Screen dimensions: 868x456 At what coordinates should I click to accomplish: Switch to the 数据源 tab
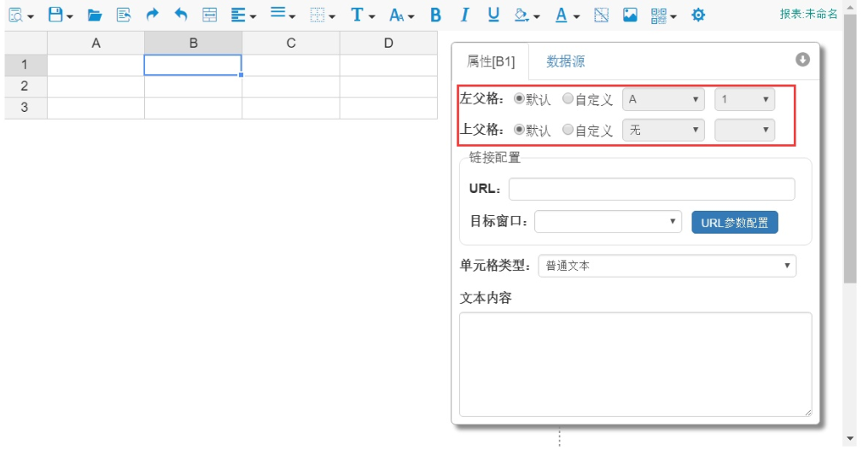[566, 61]
